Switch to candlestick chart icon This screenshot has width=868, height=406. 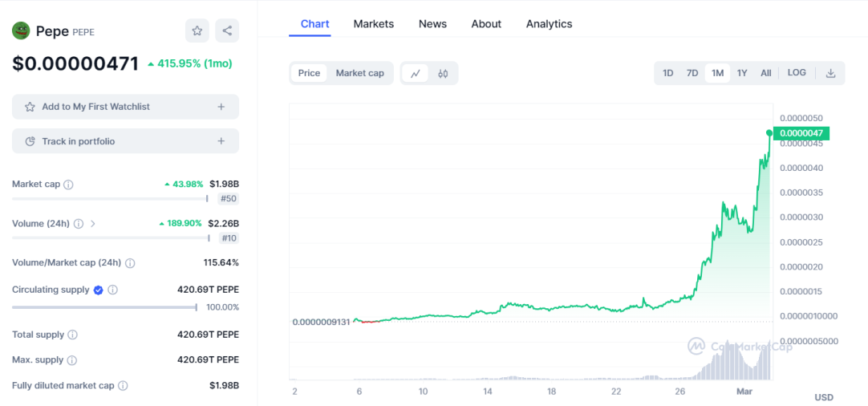tap(443, 73)
